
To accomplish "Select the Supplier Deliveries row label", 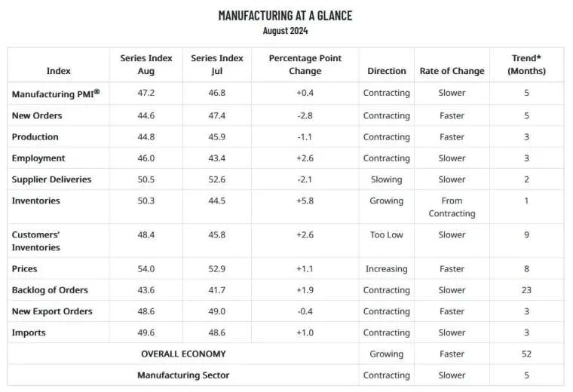I will tap(51, 179).
